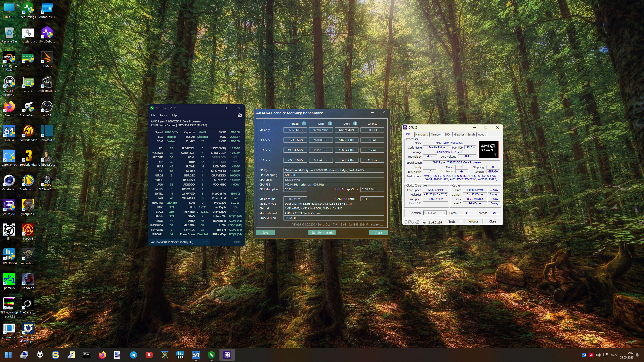
Task: Click the ZenTimings screenshot camera icon
Action: (239, 115)
